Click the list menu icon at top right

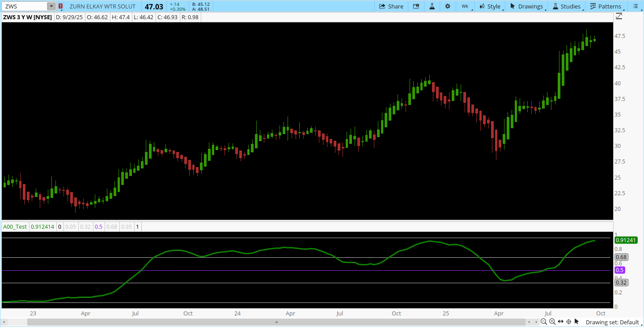click(x=636, y=6)
